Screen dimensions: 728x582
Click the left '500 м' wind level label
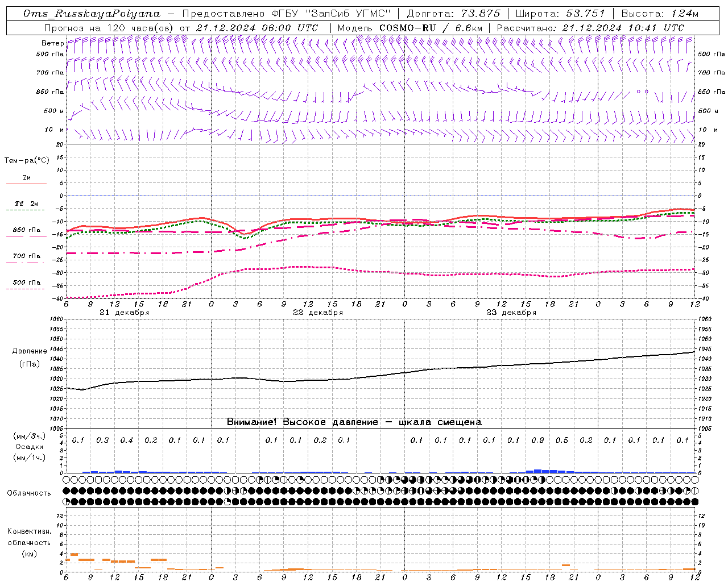(54, 111)
